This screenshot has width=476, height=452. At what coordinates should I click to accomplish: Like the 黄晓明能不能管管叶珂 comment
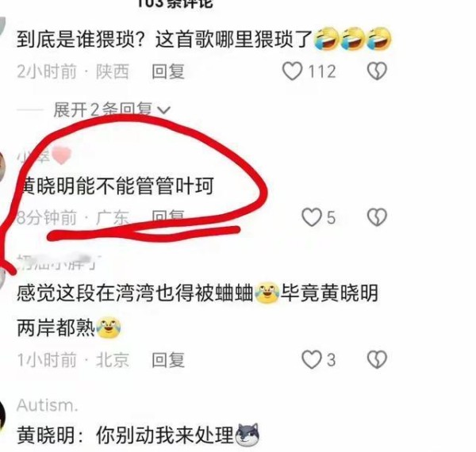click(x=312, y=217)
